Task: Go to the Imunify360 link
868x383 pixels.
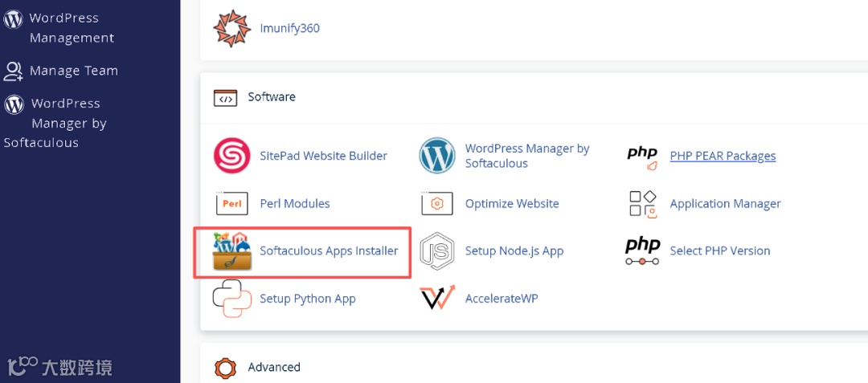Action: click(289, 28)
